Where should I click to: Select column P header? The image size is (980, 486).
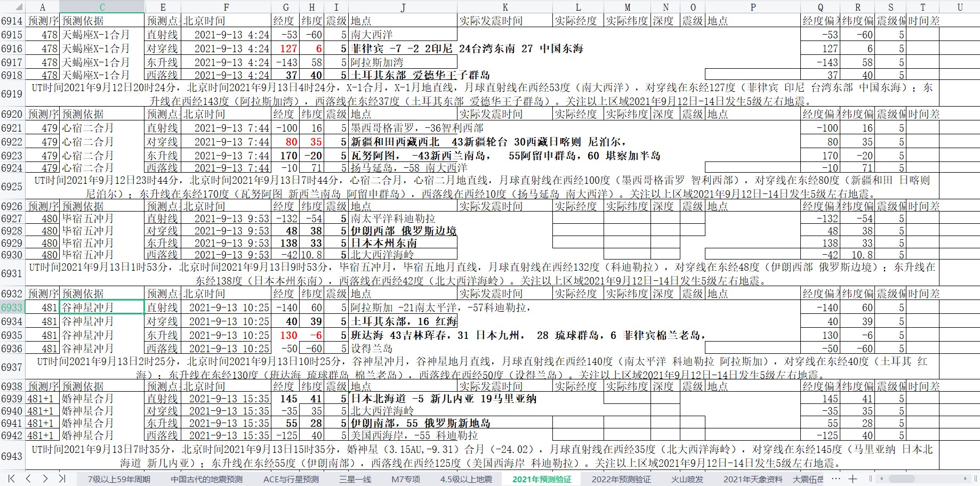pos(753,7)
